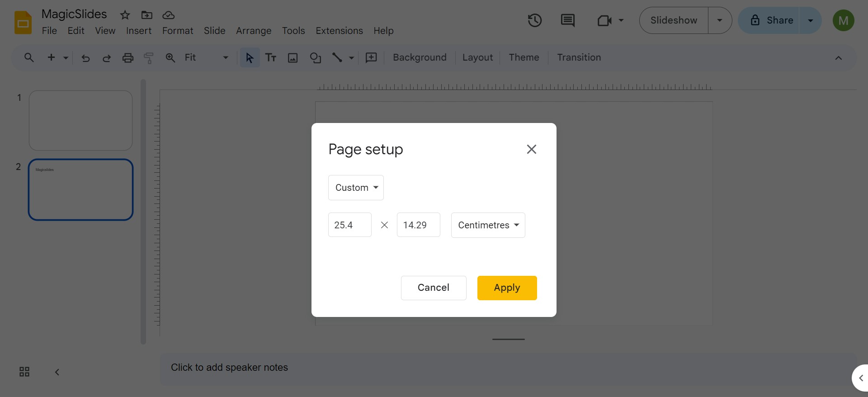Click the filmstrip vertical scrollbar

coord(143,212)
